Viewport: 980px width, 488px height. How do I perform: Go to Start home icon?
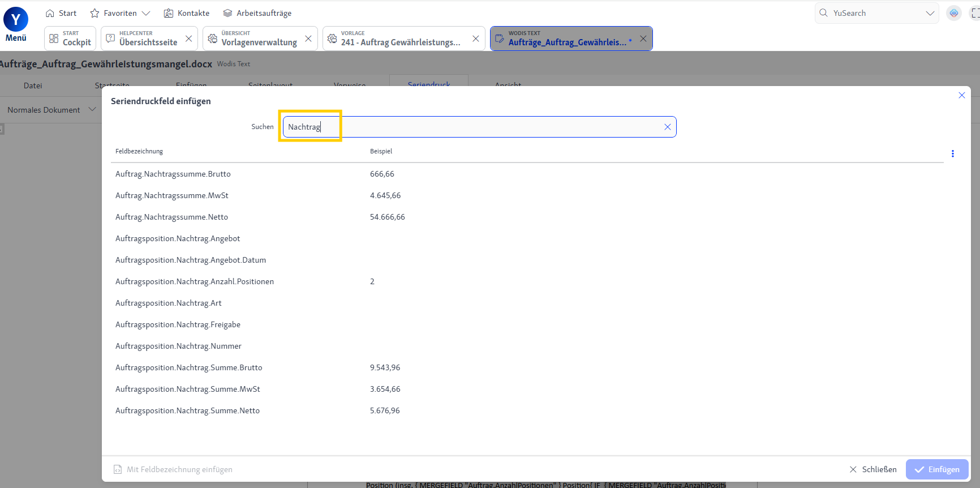tap(50, 13)
